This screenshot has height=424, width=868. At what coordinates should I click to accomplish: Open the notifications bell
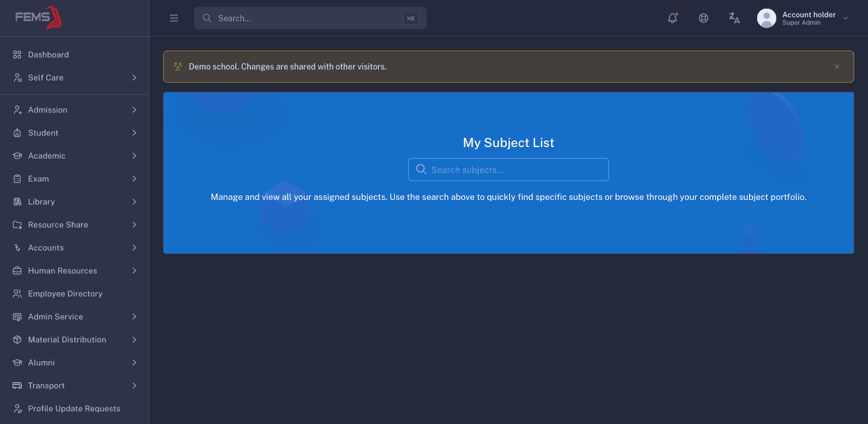click(x=673, y=18)
